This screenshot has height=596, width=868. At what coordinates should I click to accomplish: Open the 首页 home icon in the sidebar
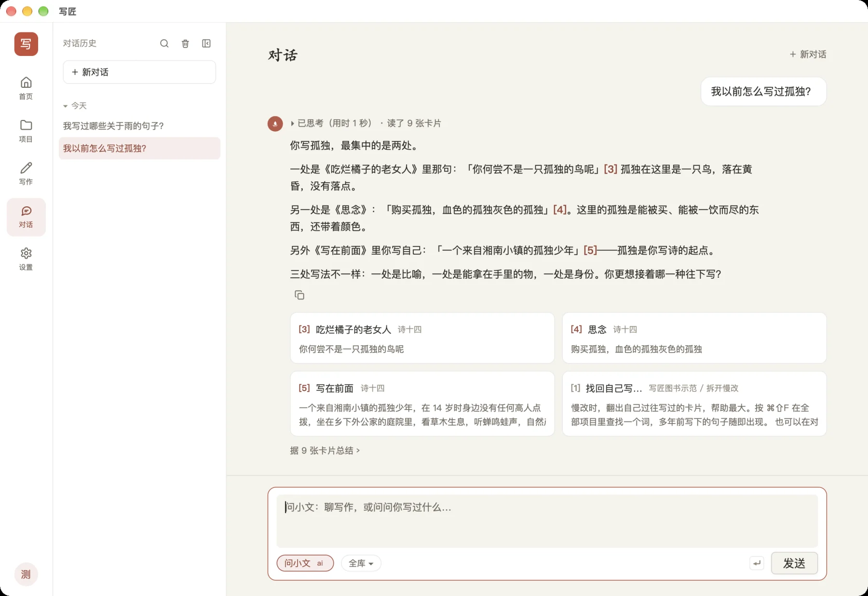point(26,88)
